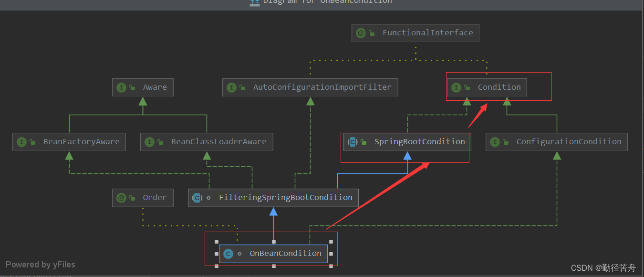The height and width of the screenshot is (277, 644).
Task: Select the BeanClassLoaderAware node
Action: [x=207, y=142]
